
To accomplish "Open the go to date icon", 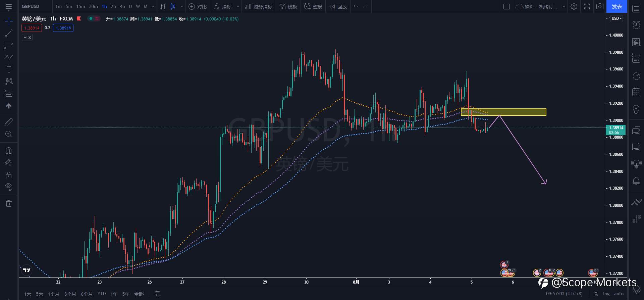I will (x=157, y=294).
